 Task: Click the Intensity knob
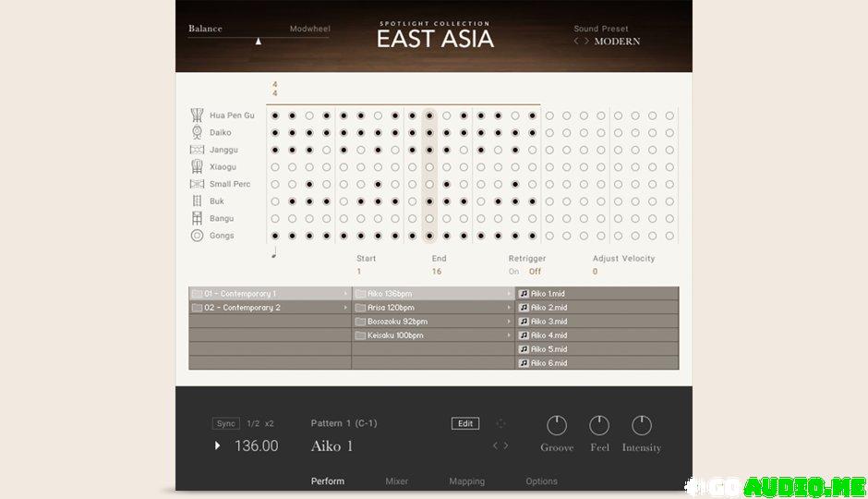642,425
